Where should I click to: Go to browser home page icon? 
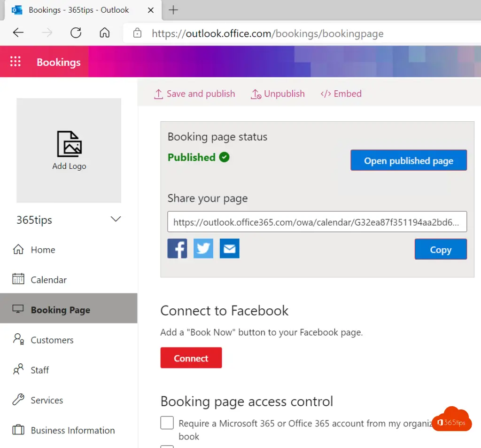click(x=105, y=32)
